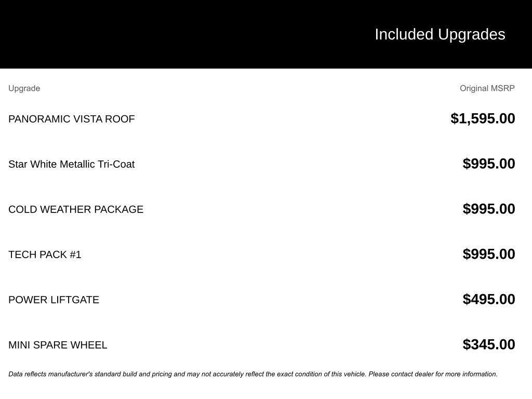Click the "Original MSRP" column header
Viewport: 532px width, 399px height.
(x=487, y=88)
